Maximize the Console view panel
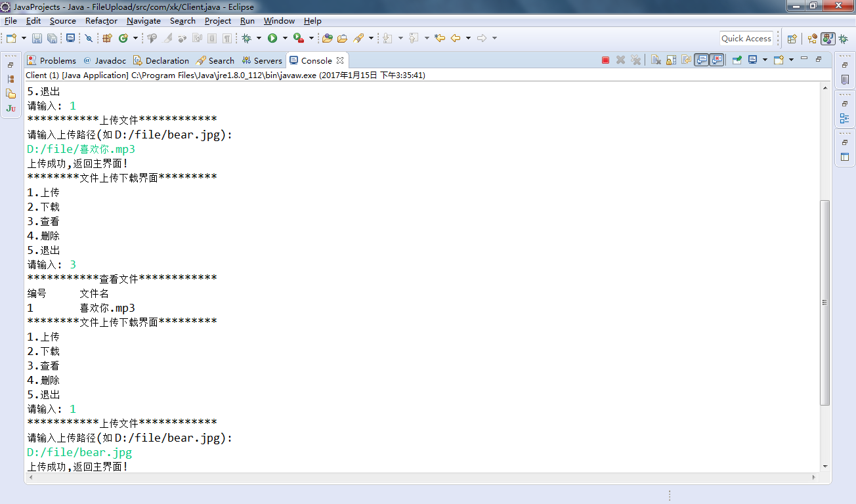This screenshot has height=504, width=856. (x=819, y=59)
